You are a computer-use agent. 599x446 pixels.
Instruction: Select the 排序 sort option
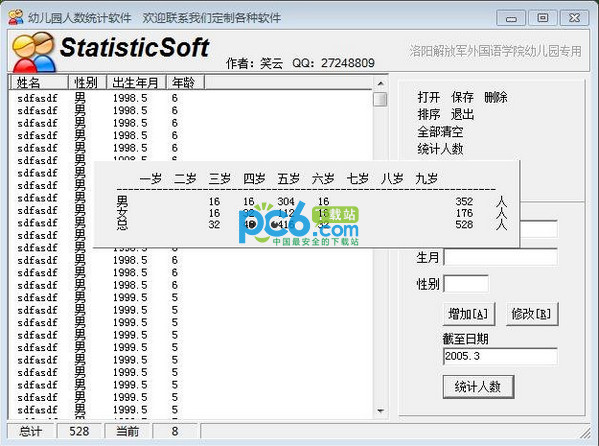(x=429, y=114)
